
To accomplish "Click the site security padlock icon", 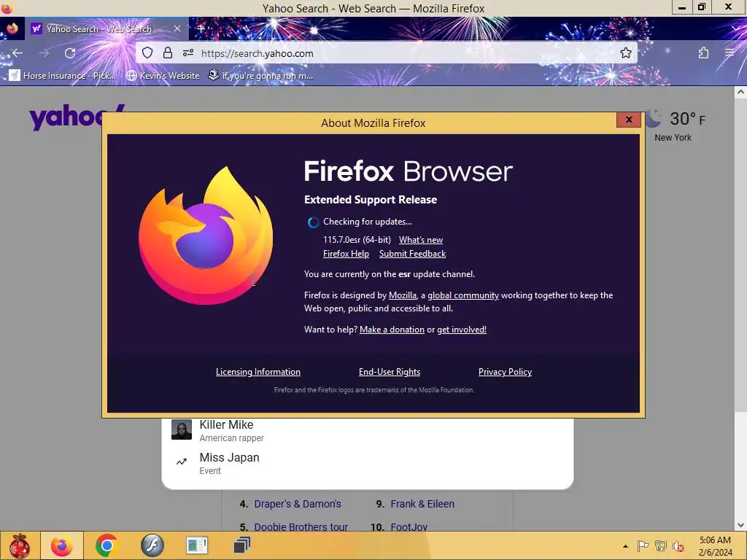I will 168,52.
